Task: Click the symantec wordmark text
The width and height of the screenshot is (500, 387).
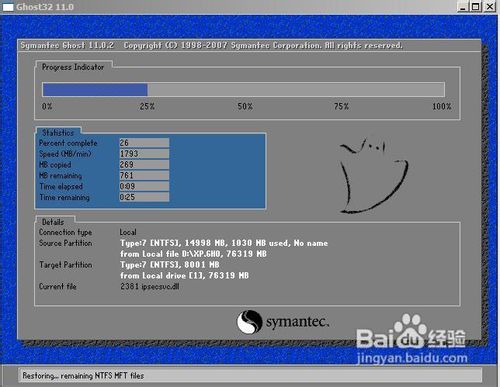Action: click(x=297, y=322)
